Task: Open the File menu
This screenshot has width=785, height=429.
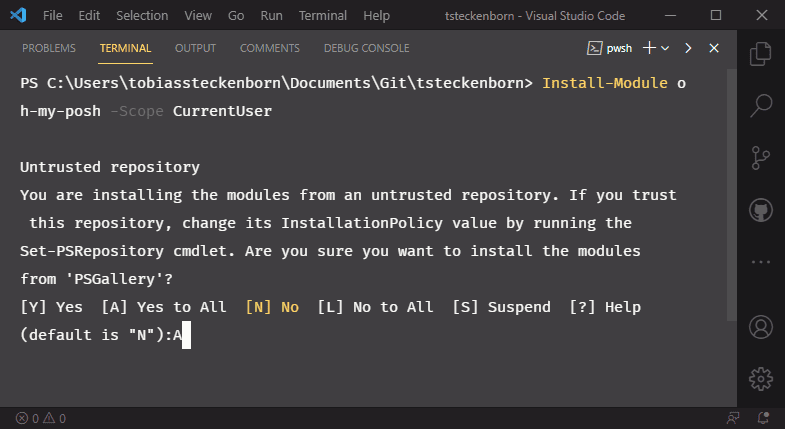Action: coord(53,16)
